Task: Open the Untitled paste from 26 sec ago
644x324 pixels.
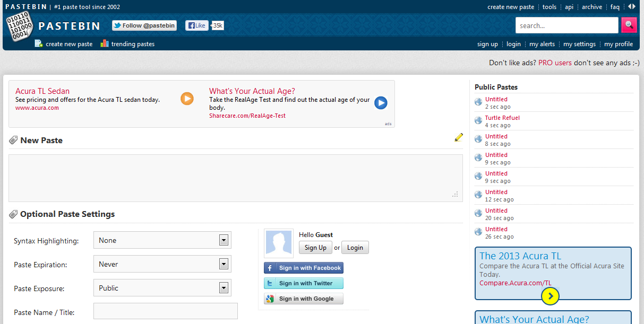Action: point(496,229)
